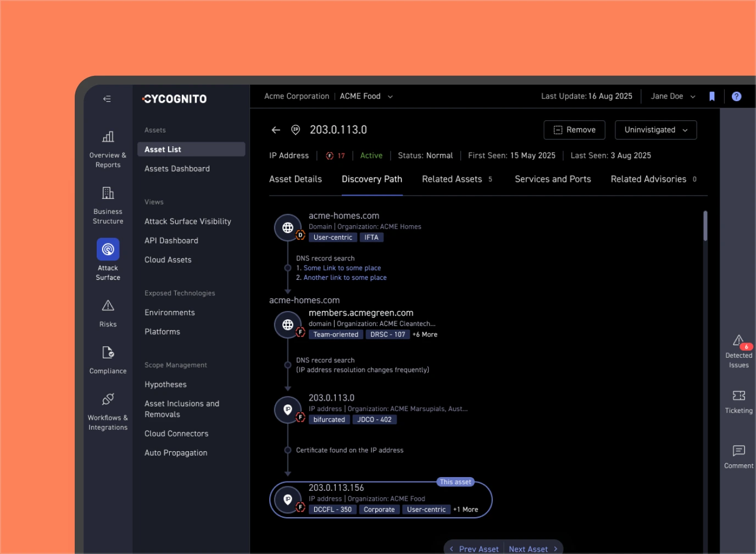Open Workflows & Integrations

click(x=108, y=412)
